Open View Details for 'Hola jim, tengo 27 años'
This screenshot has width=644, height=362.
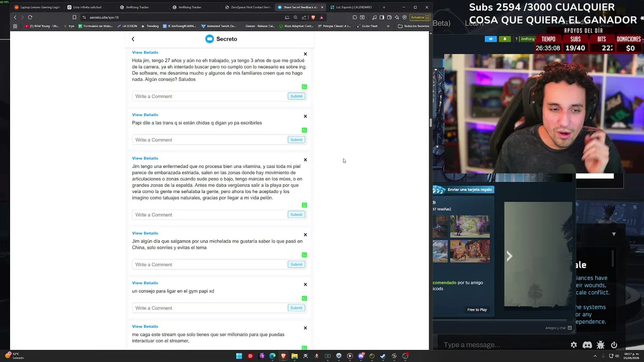[x=145, y=52]
